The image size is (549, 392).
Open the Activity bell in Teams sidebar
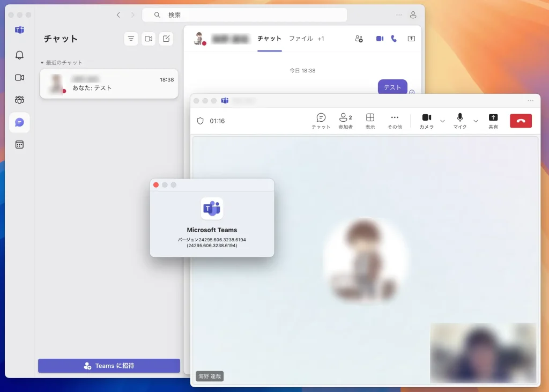[20, 55]
